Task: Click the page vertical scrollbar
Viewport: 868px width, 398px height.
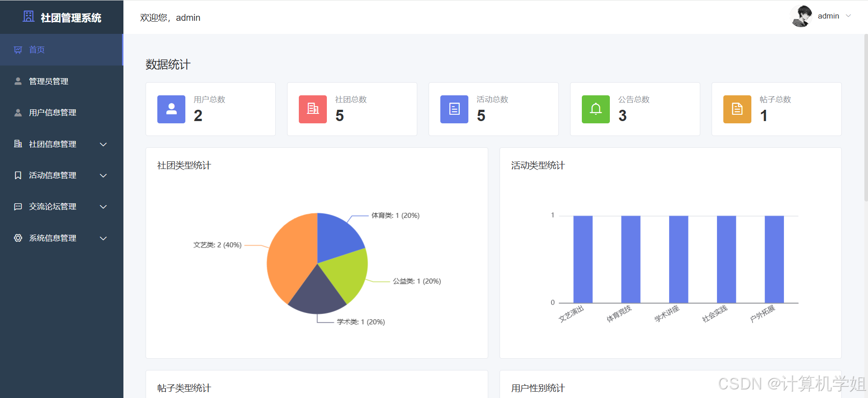Action: 866,117
